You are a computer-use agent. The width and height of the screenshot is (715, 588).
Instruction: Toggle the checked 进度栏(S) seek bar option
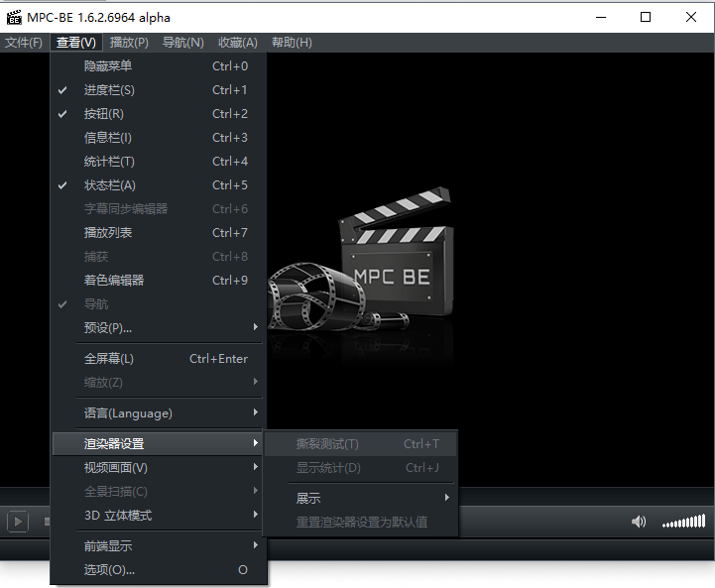click(109, 90)
